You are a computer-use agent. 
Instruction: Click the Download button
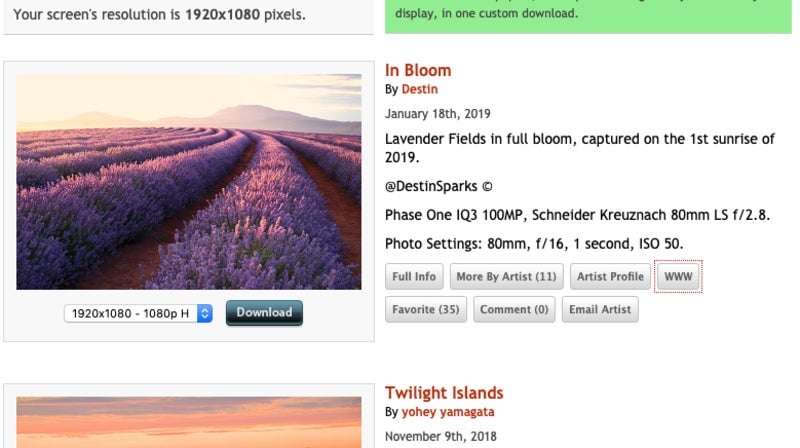click(264, 312)
